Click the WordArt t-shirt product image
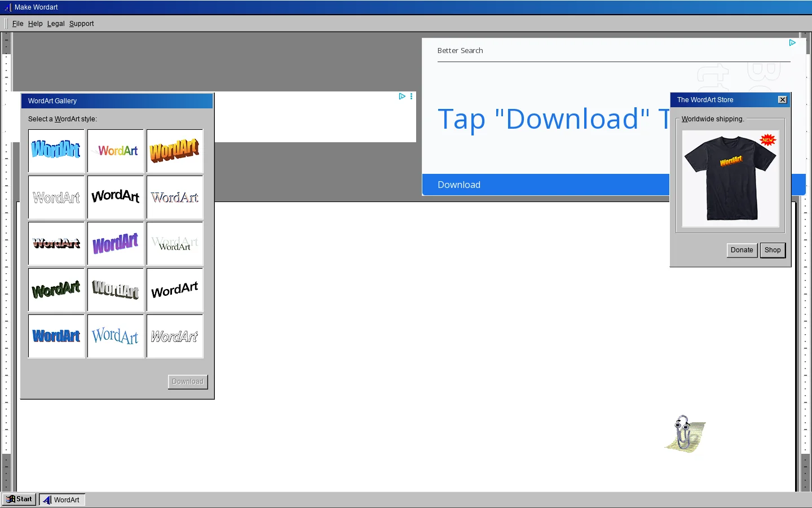The width and height of the screenshot is (812, 508). 731,179
